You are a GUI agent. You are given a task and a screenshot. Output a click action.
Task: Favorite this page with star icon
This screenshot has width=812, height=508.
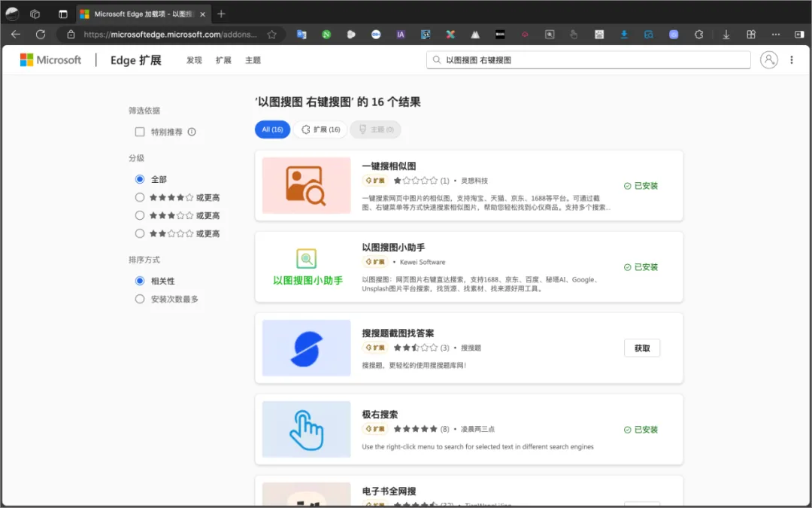coord(271,34)
